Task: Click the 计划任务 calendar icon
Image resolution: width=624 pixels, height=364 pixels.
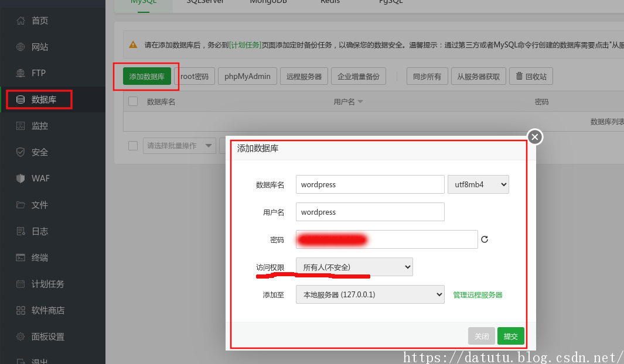Action: [21, 284]
